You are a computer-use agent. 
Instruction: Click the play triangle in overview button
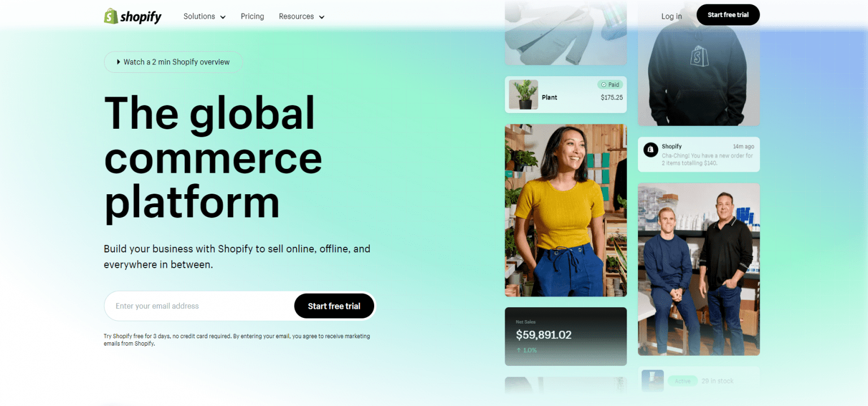(119, 62)
